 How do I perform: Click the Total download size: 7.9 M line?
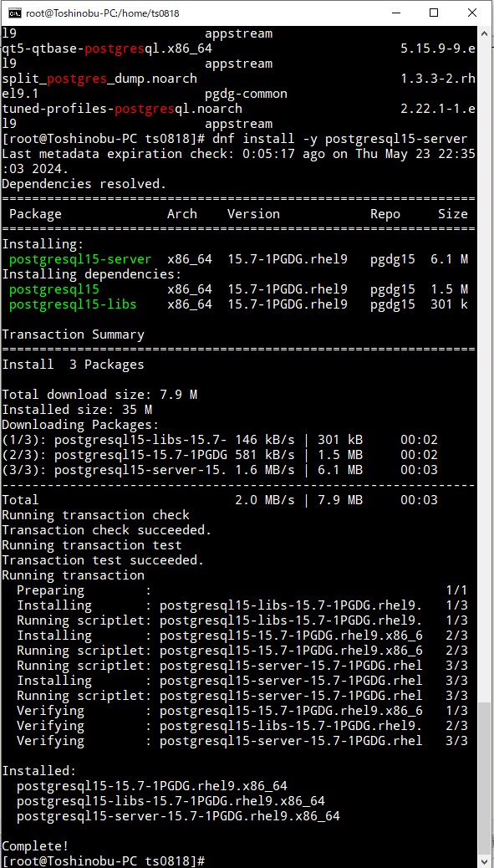point(97,394)
